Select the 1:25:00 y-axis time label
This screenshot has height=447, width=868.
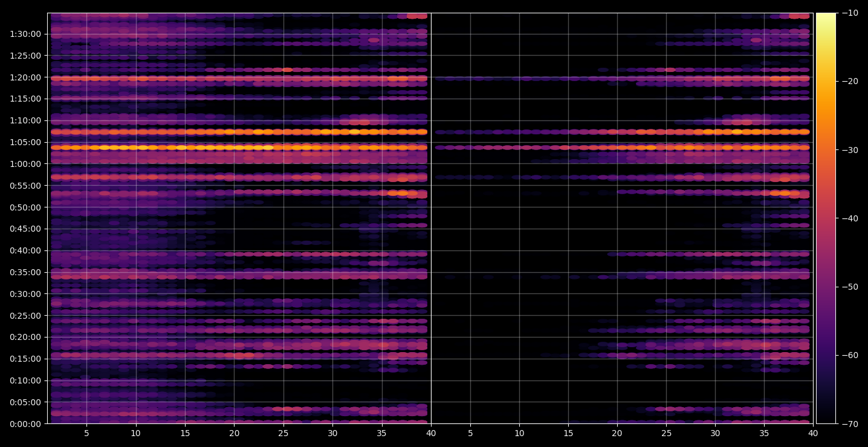[x=27, y=56]
